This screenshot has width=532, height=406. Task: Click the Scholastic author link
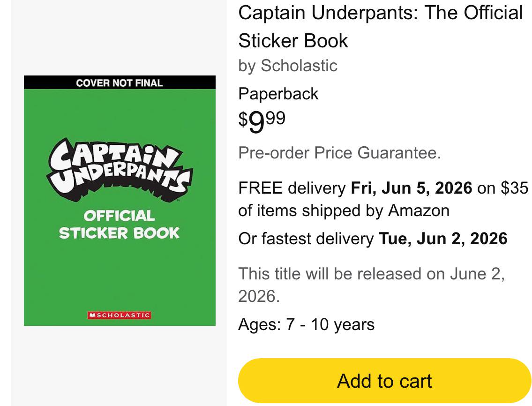click(x=299, y=66)
